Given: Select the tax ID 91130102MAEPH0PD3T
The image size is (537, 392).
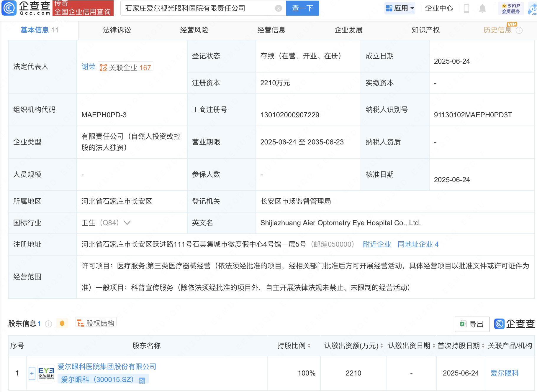Looking at the screenshot, I should [x=473, y=115].
